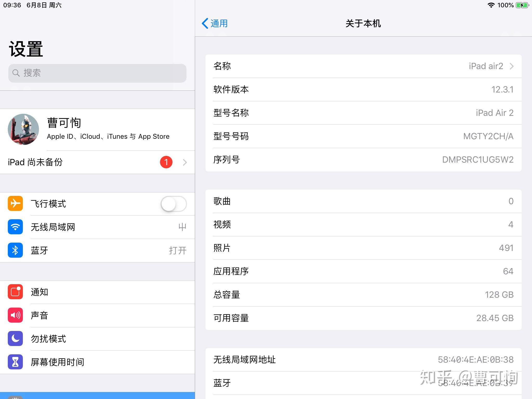
Task: Tap the Screen Time hourglass icon
Action: (15, 362)
